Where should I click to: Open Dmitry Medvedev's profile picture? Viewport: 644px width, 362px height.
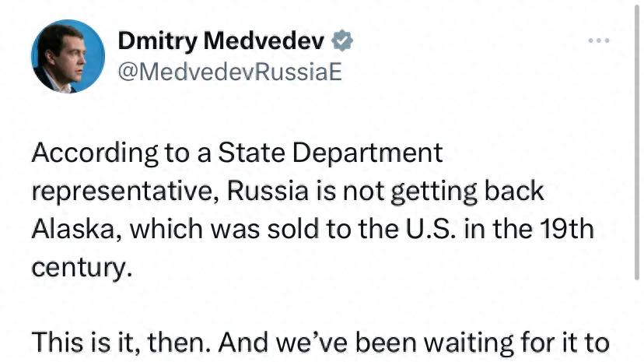click(68, 56)
